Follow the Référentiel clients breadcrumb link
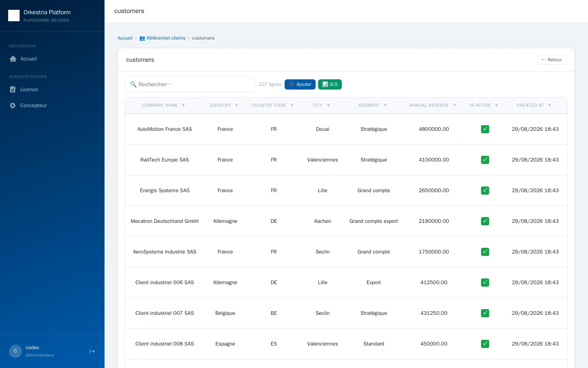The image size is (588, 368). 162,38
